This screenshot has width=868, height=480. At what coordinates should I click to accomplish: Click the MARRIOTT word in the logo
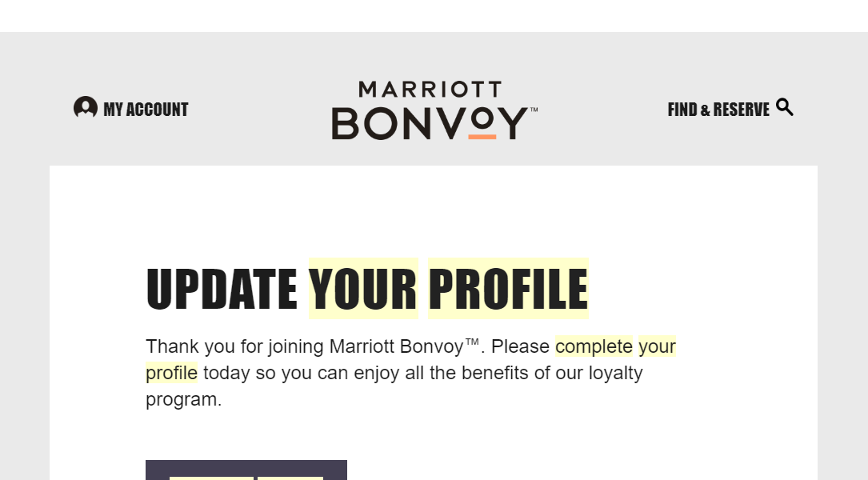click(430, 89)
